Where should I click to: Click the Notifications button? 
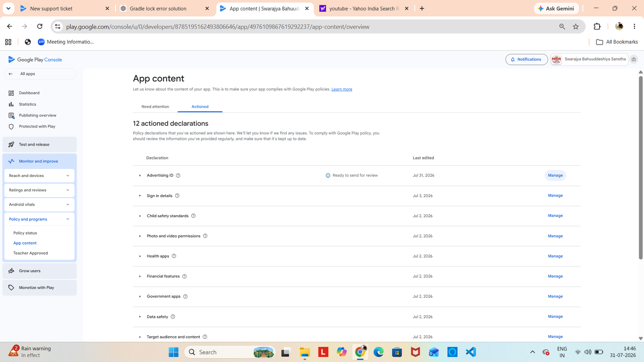point(526,60)
